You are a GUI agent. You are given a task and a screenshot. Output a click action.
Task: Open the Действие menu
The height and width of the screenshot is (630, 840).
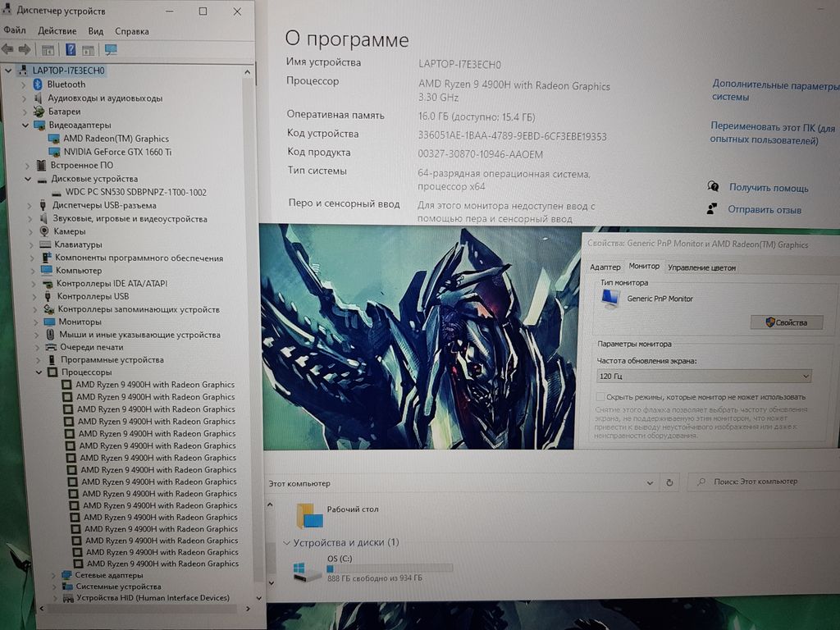point(57,31)
